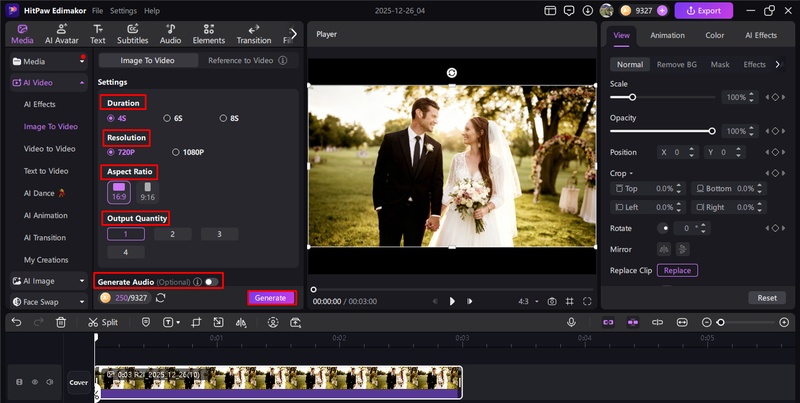This screenshot has height=403, width=800.
Task: Refresh the credits count
Action: pos(161,298)
